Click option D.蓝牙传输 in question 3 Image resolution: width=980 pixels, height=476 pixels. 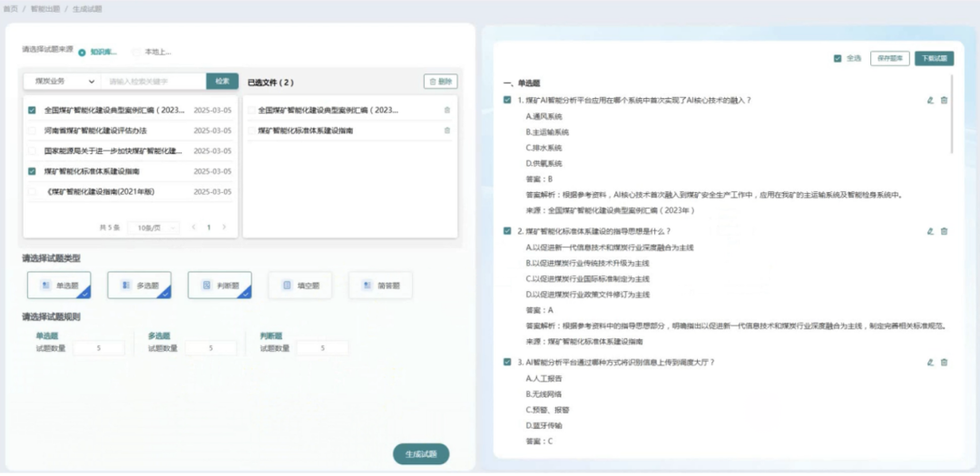[x=544, y=425]
